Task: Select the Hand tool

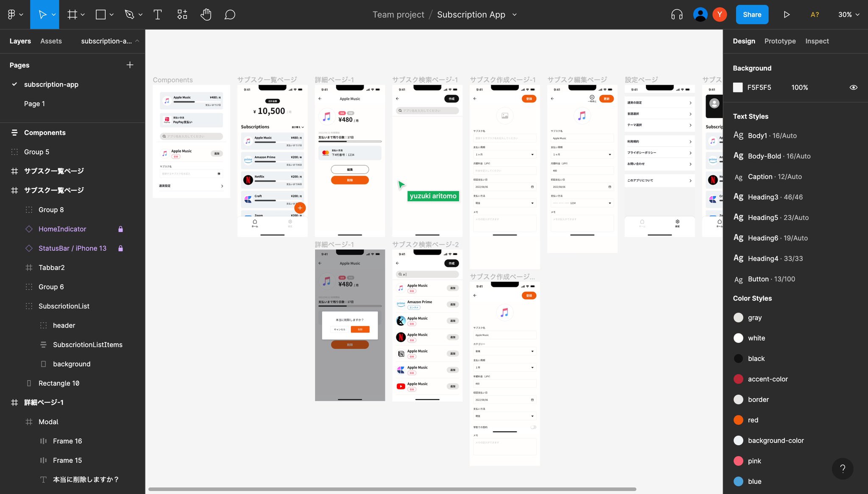Action: [x=206, y=15]
